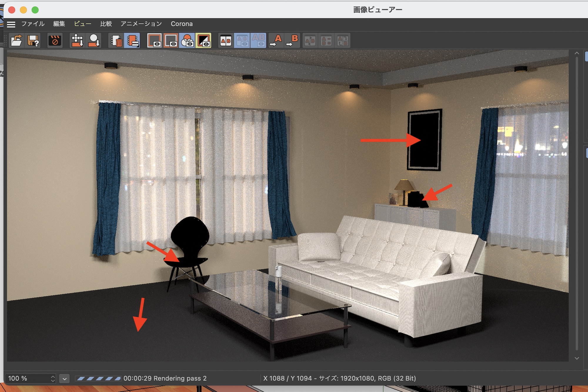588x392 pixels.
Task: Open the hamburger menu
Action: tap(11, 24)
